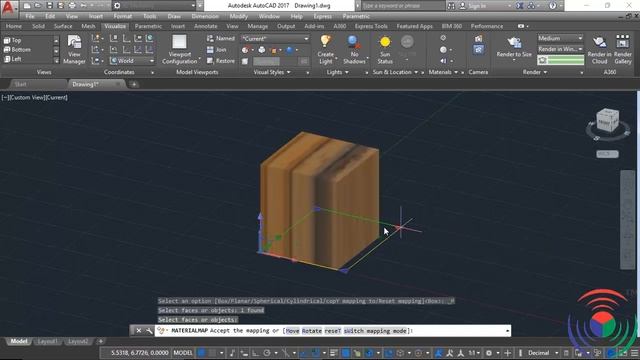Open the View Manager
This screenshot has height=360, width=640.
pos(74,49)
